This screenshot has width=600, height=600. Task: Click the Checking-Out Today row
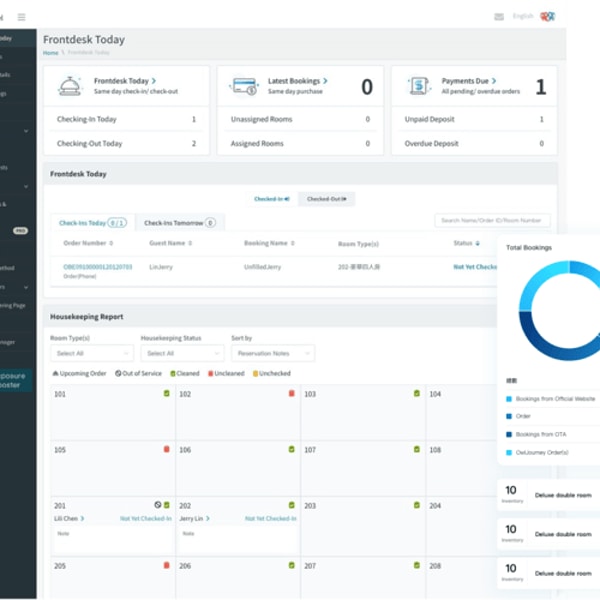(x=126, y=143)
